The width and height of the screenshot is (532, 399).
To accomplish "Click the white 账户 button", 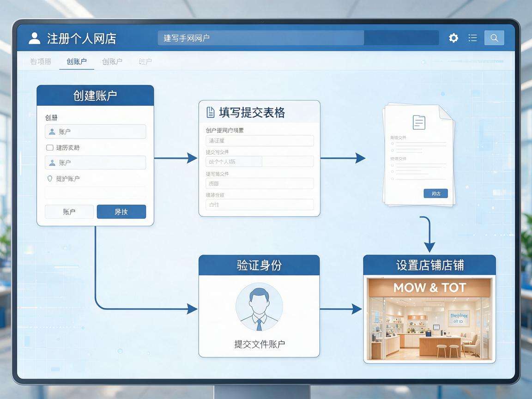I will [69, 212].
